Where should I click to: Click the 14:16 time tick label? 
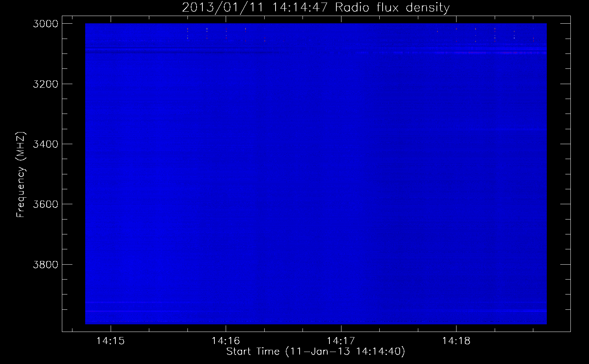point(226,341)
